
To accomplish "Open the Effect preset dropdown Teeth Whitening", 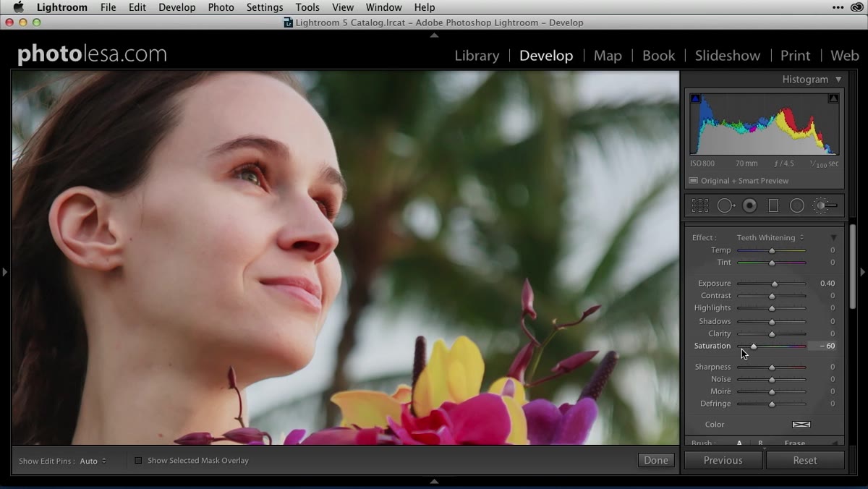I will click(770, 237).
